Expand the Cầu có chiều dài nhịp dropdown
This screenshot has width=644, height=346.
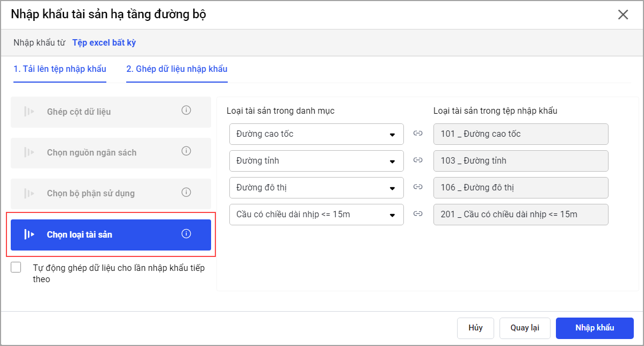316,215
